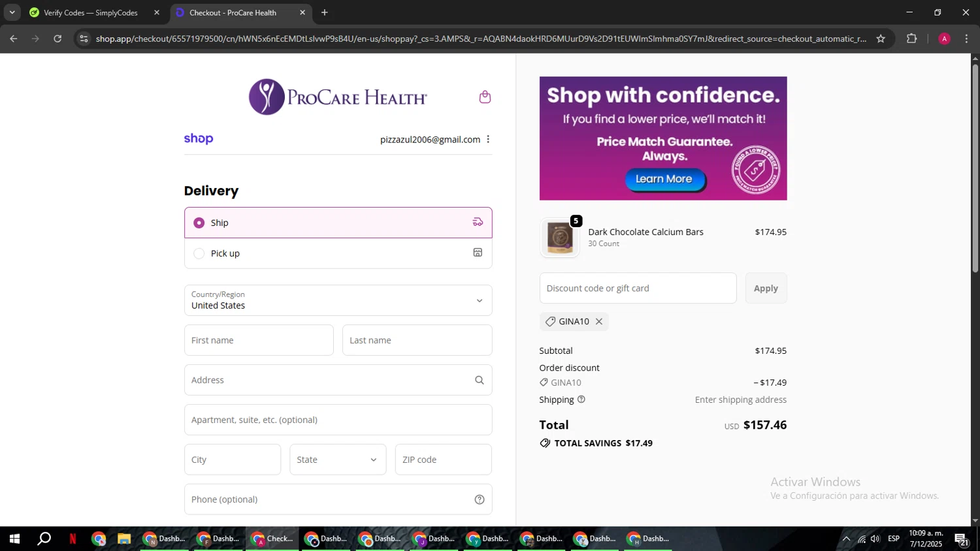This screenshot has height=551, width=980.
Task: Click the City field
Action: (233, 460)
